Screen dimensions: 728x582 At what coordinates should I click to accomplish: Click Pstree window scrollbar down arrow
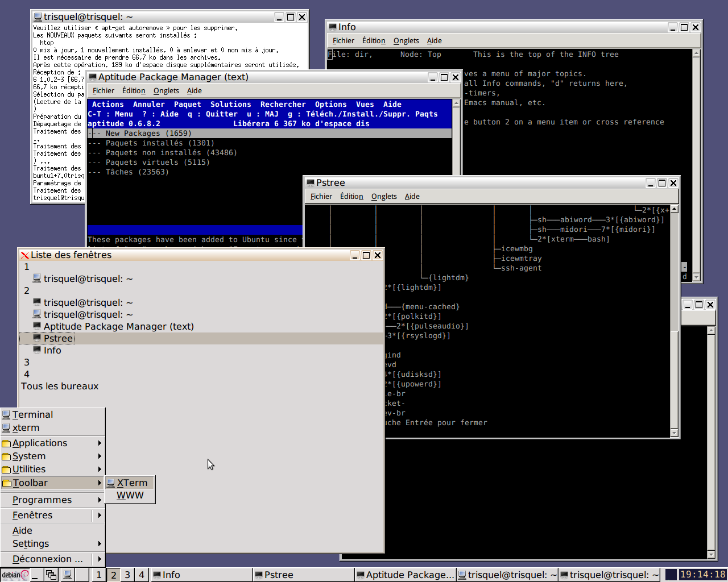pos(675,433)
